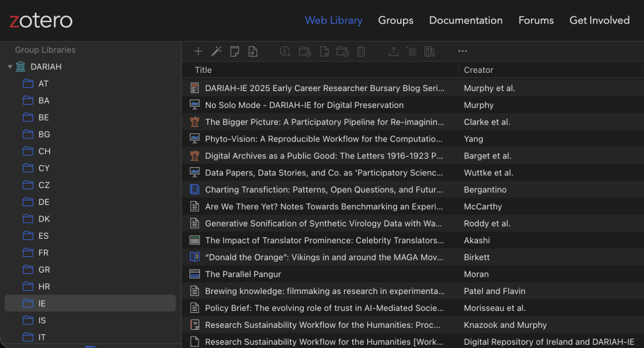The width and height of the screenshot is (644, 348).
Task: Open the BG collection
Action: [90, 134]
